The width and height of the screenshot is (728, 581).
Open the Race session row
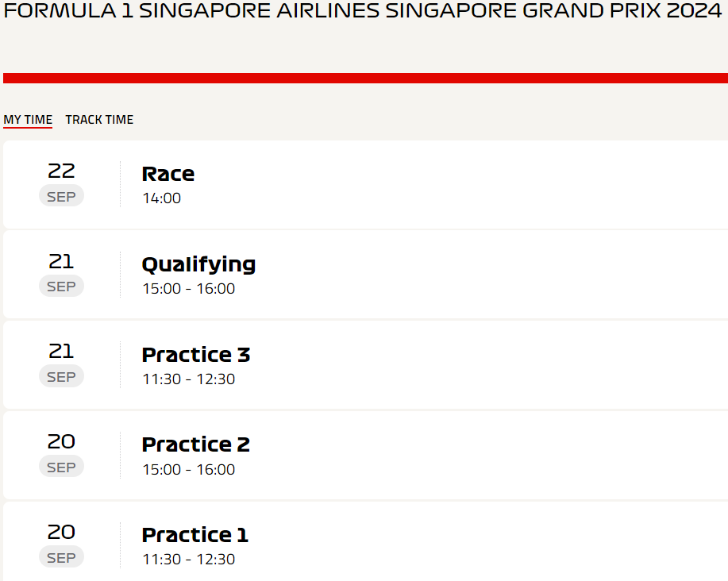click(365, 184)
